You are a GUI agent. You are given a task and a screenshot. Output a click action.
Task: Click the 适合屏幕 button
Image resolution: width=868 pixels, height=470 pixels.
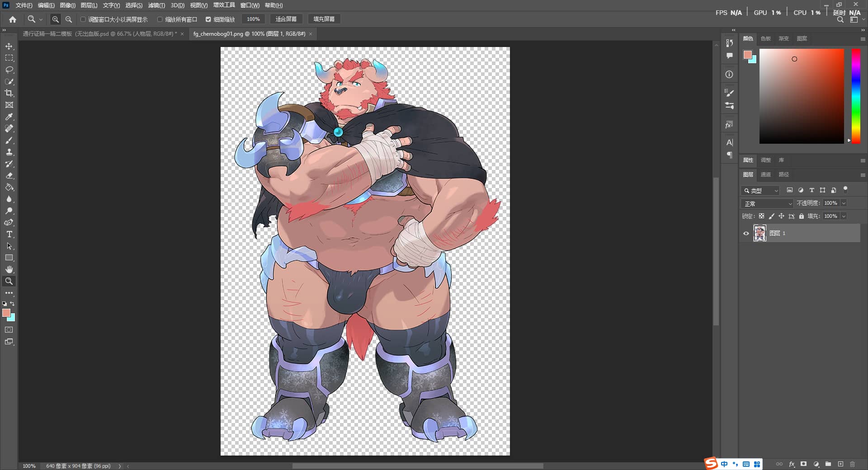[286, 19]
